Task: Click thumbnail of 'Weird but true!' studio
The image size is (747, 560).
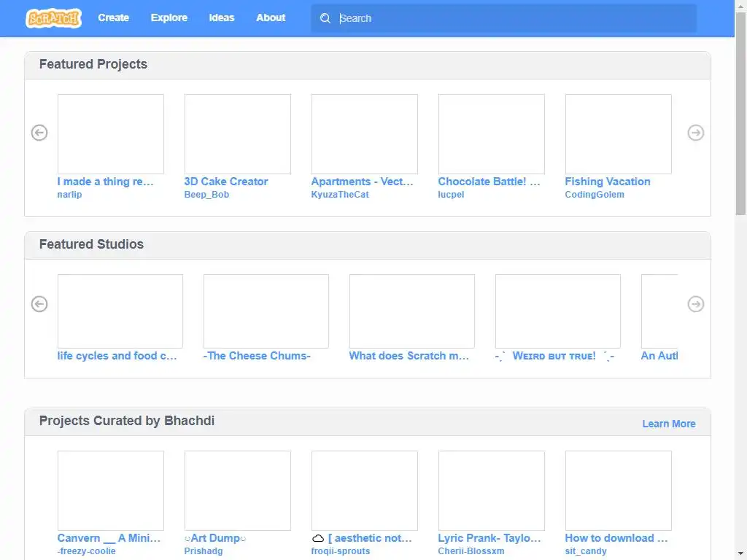Action: (558, 311)
